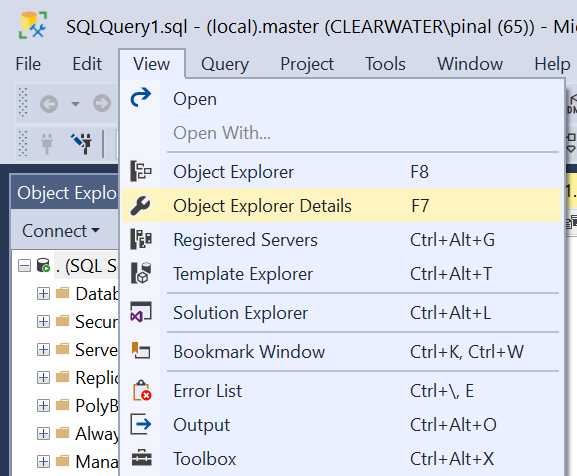The image size is (577, 476).
Task: Click the first toolbar's dotted drag handle
Action: [x=23, y=103]
